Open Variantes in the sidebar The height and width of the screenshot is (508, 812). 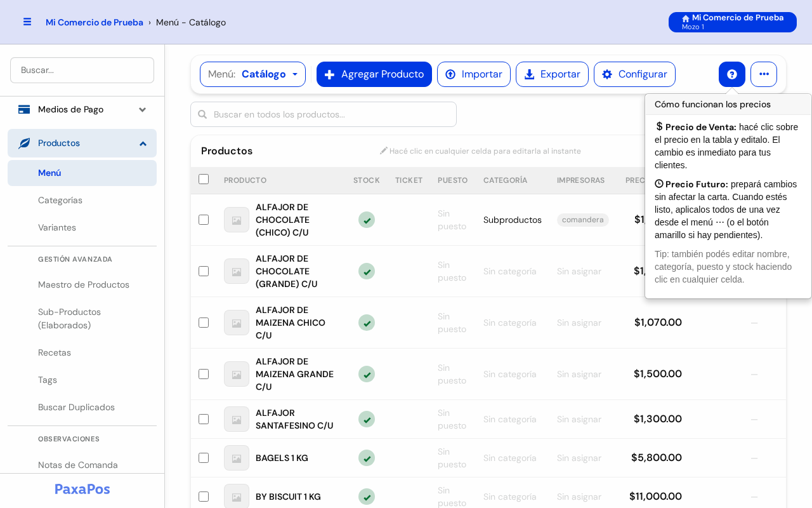tap(82, 227)
